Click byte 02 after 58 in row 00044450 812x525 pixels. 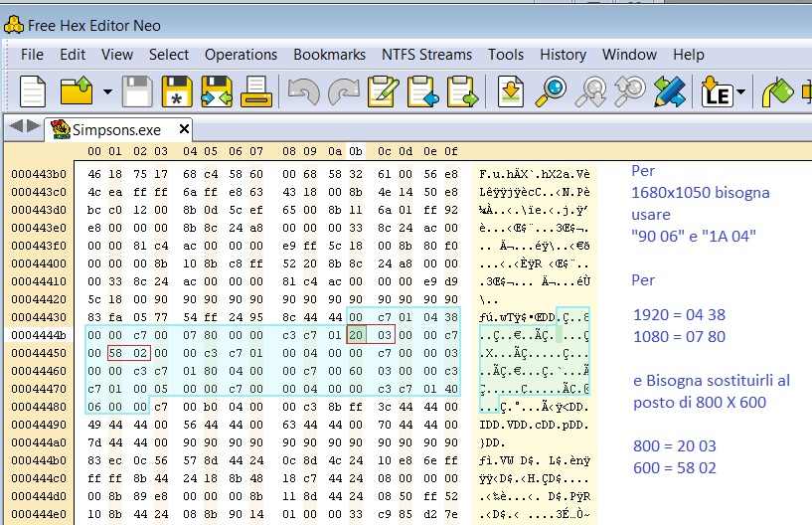140,353
